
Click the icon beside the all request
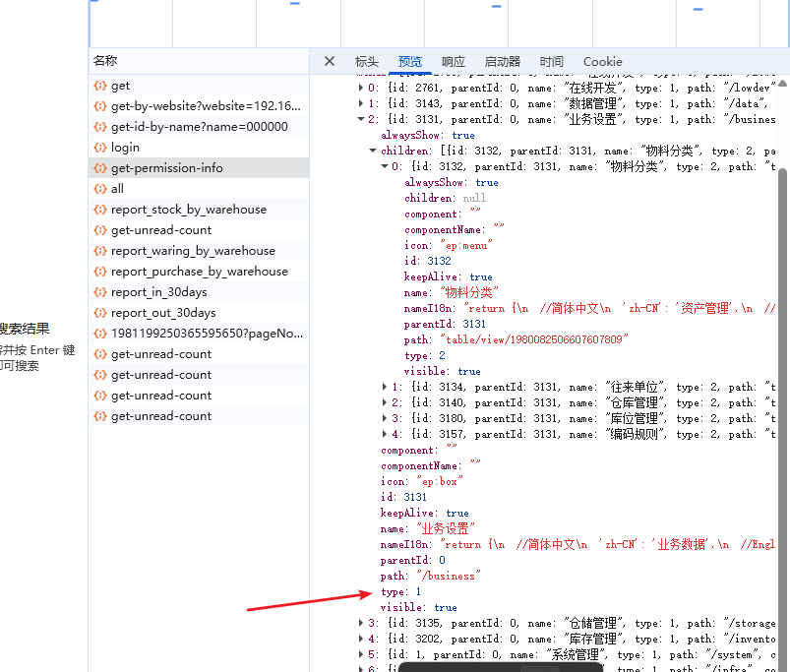tap(100, 189)
